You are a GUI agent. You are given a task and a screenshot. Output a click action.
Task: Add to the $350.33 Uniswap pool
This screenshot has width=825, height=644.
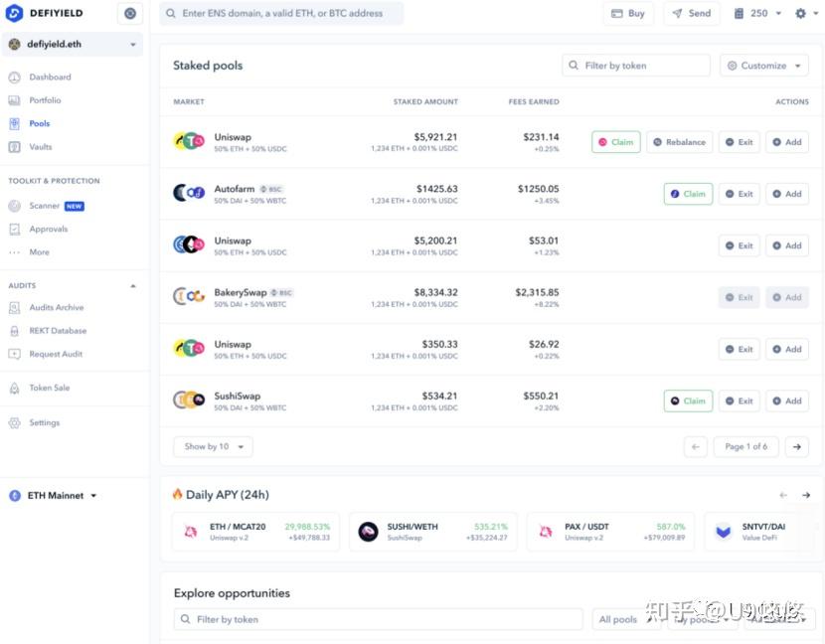coord(787,350)
